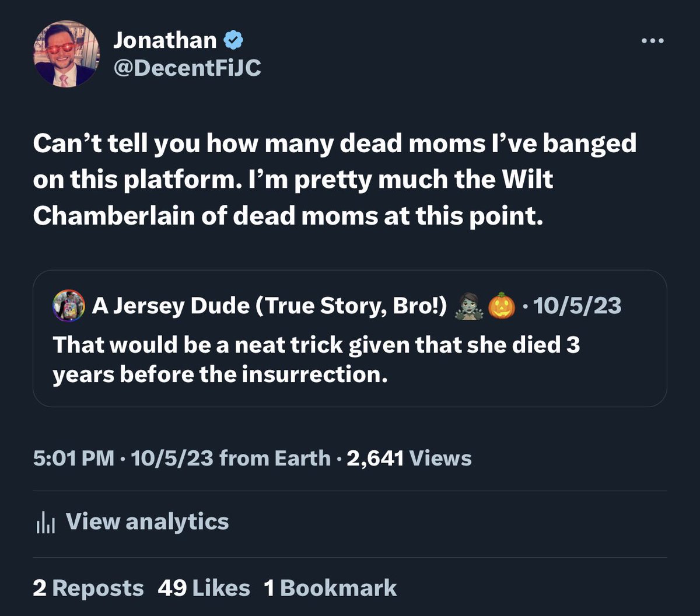The width and height of the screenshot is (700, 616).
Task: Click the bar chart analytics icon
Action: [x=45, y=523]
